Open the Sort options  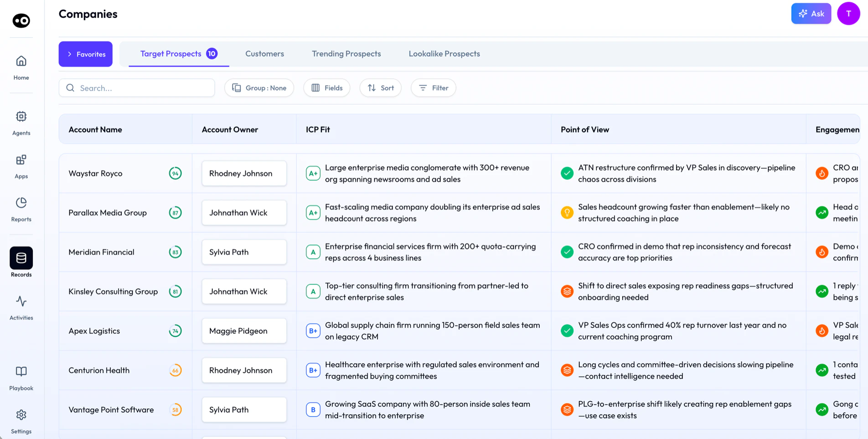[x=380, y=88]
